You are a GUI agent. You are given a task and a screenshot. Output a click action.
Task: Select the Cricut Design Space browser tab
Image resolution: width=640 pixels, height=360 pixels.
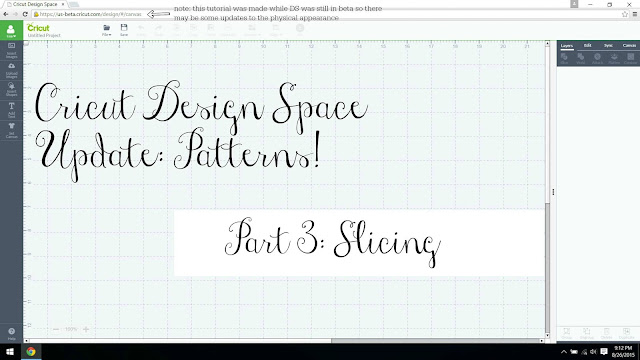click(35, 4)
